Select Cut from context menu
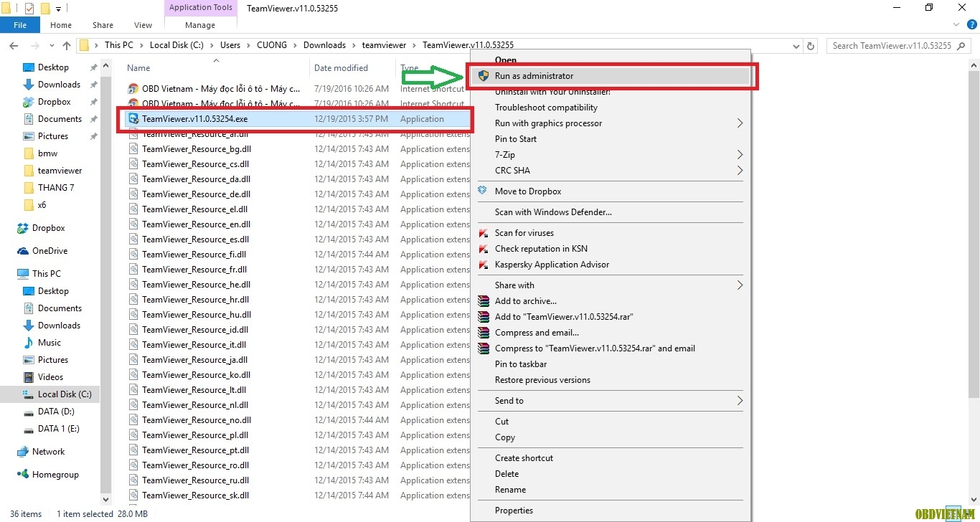 coord(501,422)
